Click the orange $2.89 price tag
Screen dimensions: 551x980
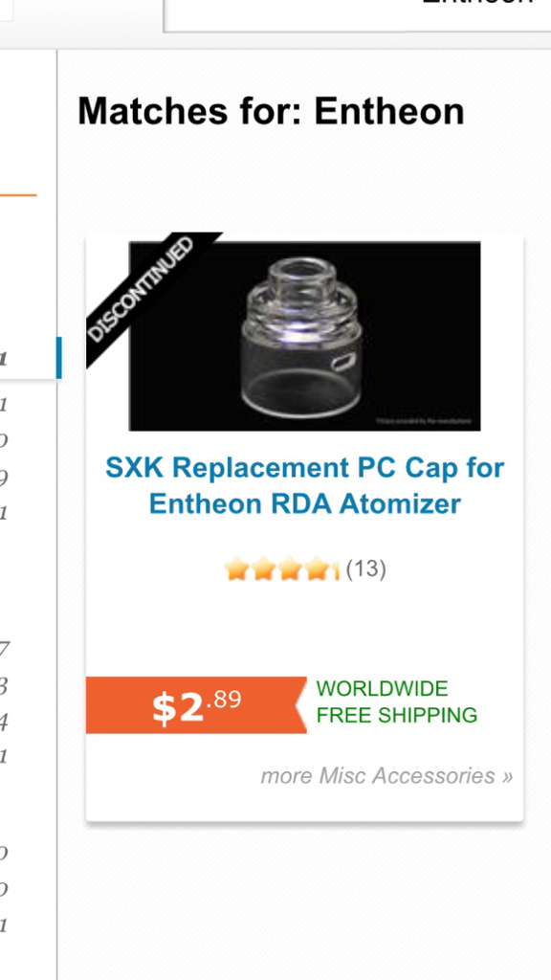coord(196,705)
